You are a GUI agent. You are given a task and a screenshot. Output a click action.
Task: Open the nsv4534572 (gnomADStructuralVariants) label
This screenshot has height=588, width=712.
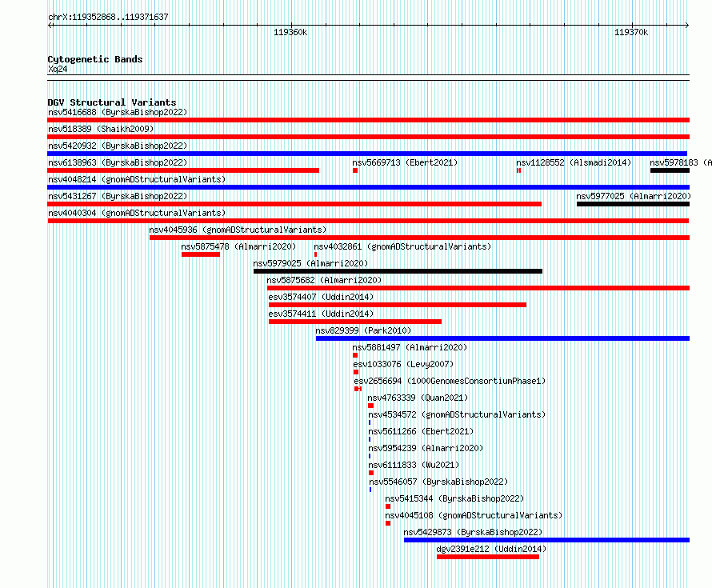pyautogui.click(x=457, y=414)
